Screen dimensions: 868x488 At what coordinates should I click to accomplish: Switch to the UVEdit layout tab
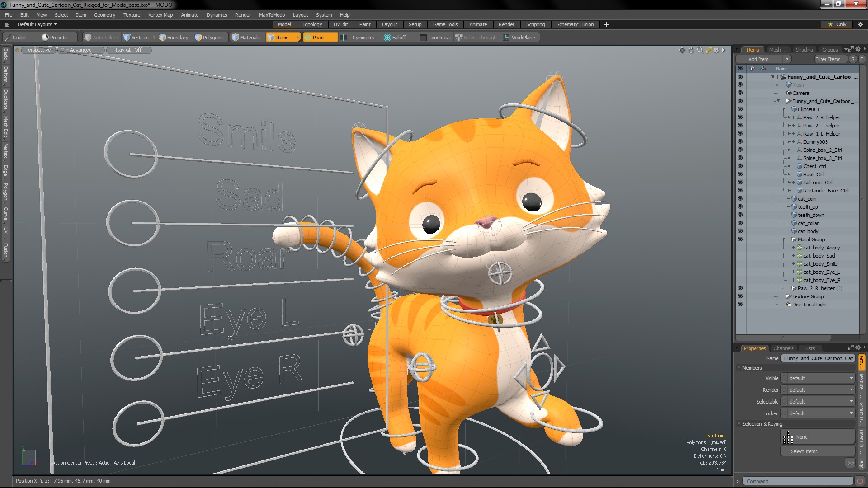coord(341,24)
